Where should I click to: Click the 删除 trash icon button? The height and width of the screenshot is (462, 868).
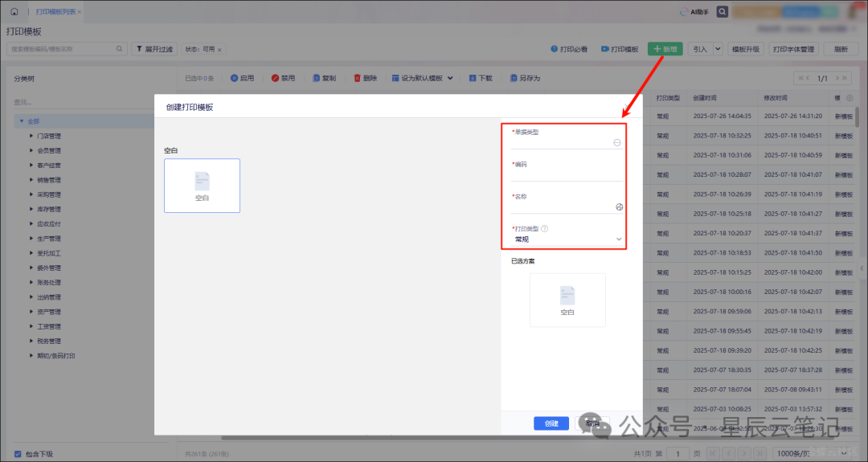pos(365,78)
